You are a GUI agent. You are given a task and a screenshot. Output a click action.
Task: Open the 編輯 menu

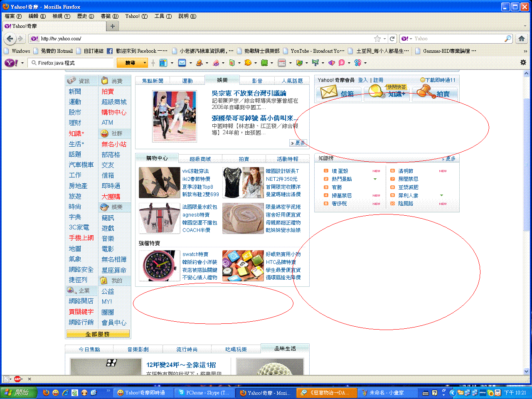point(37,16)
